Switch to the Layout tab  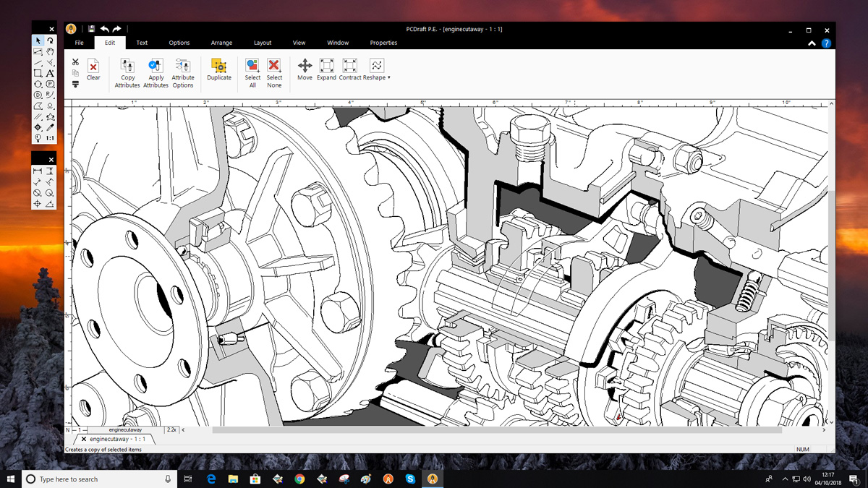click(263, 43)
